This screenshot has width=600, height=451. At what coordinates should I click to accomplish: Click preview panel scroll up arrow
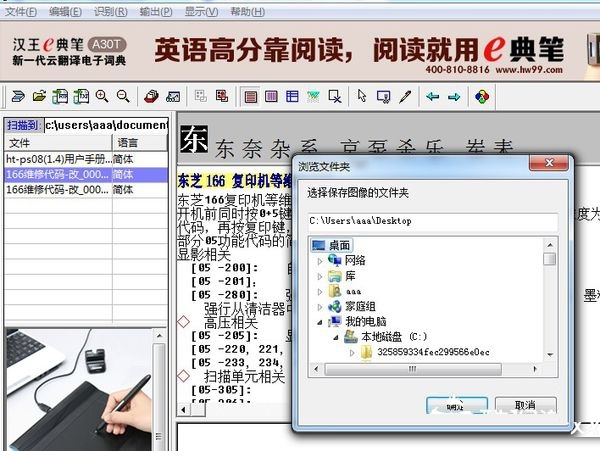pos(159,336)
